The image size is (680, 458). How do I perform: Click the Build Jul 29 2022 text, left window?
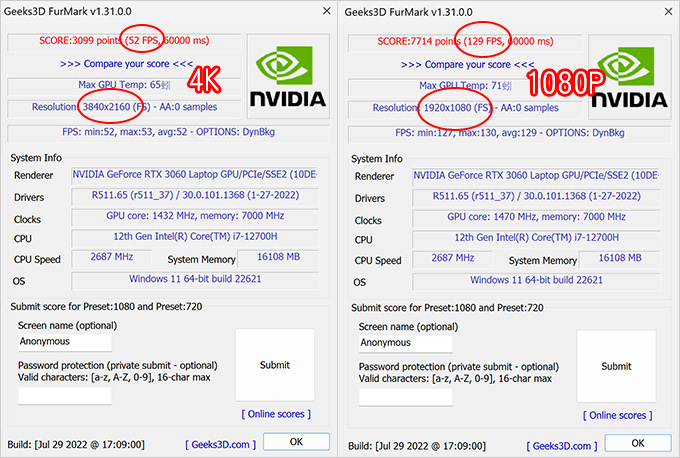point(76,445)
